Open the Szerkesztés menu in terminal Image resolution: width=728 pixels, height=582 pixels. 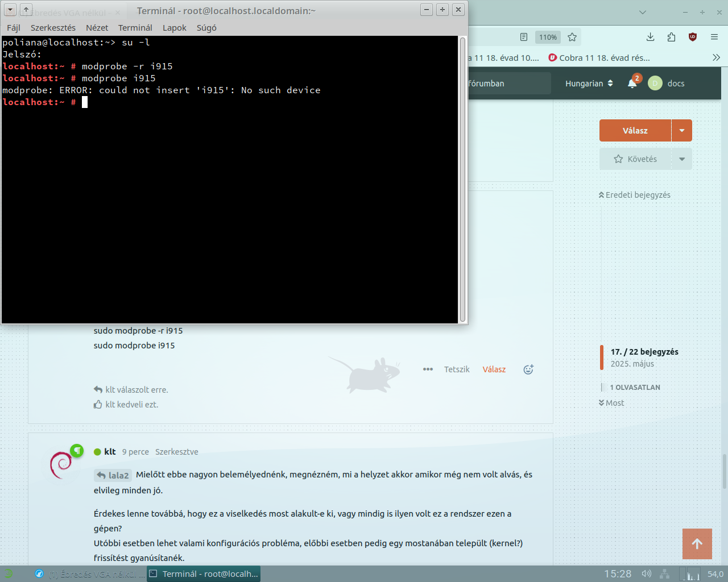53,27
